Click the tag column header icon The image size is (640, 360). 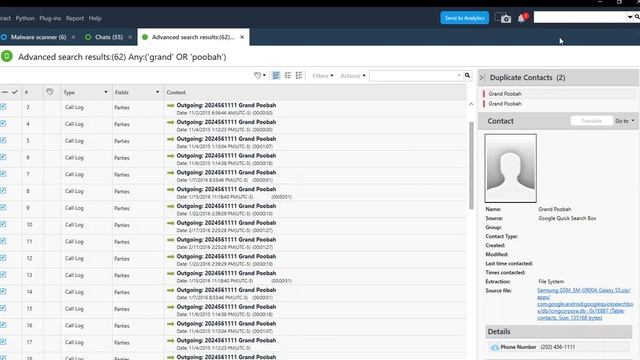(x=50, y=92)
